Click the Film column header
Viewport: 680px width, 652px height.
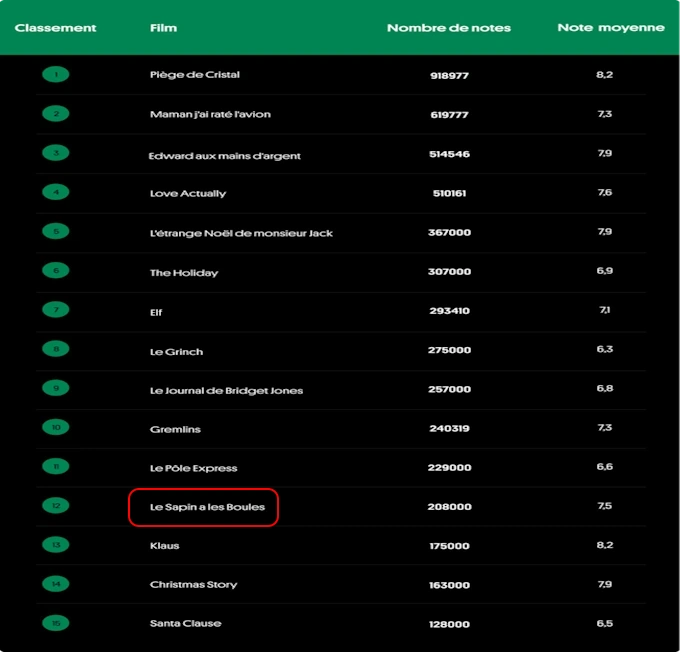click(x=163, y=28)
